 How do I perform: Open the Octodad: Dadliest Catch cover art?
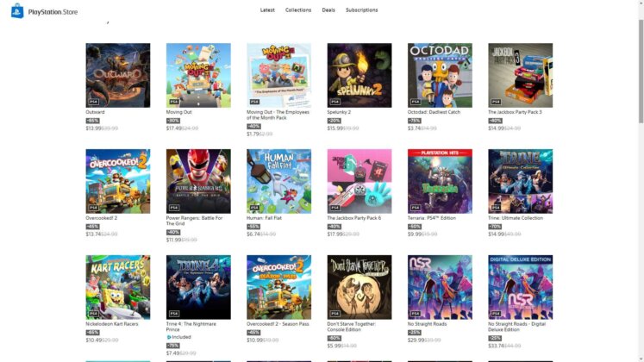[440, 76]
